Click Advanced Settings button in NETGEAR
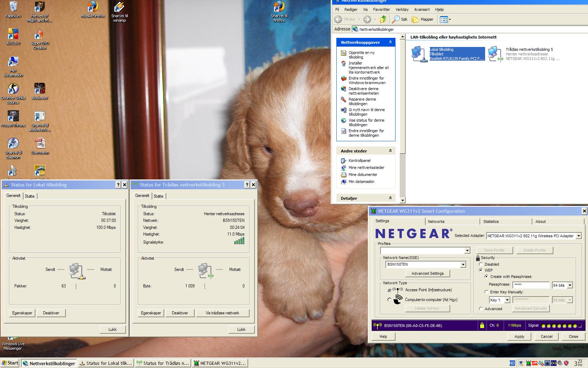 tap(428, 273)
